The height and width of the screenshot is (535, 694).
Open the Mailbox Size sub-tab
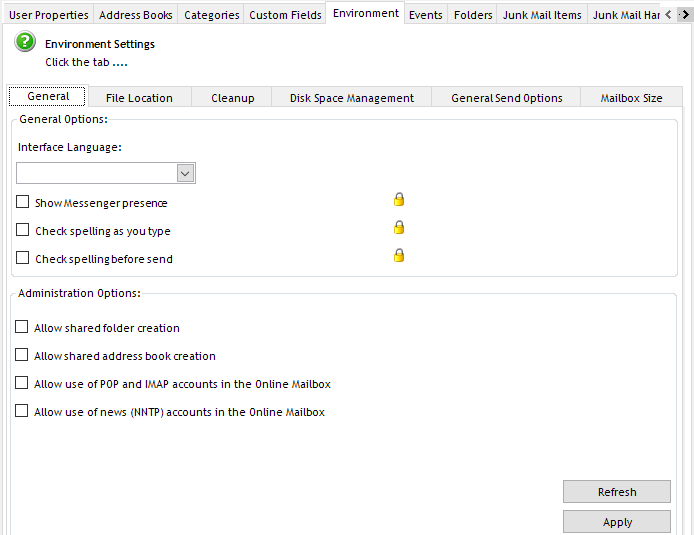[631, 98]
